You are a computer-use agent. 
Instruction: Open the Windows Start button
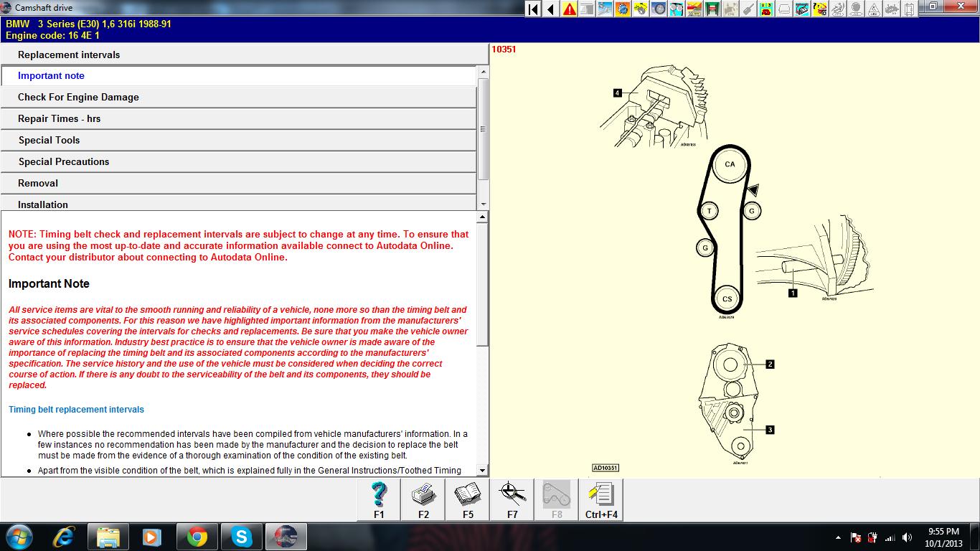pos(19,537)
